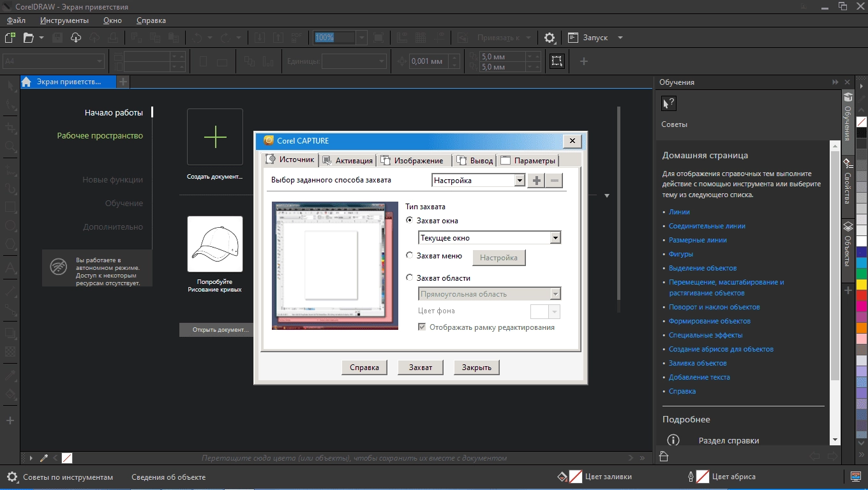Open the Инструменты menu
868x490 pixels.
[x=64, y=20]
